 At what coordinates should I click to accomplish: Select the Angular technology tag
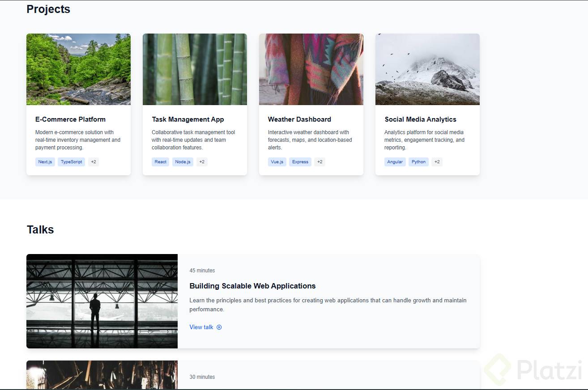point(395,162)
